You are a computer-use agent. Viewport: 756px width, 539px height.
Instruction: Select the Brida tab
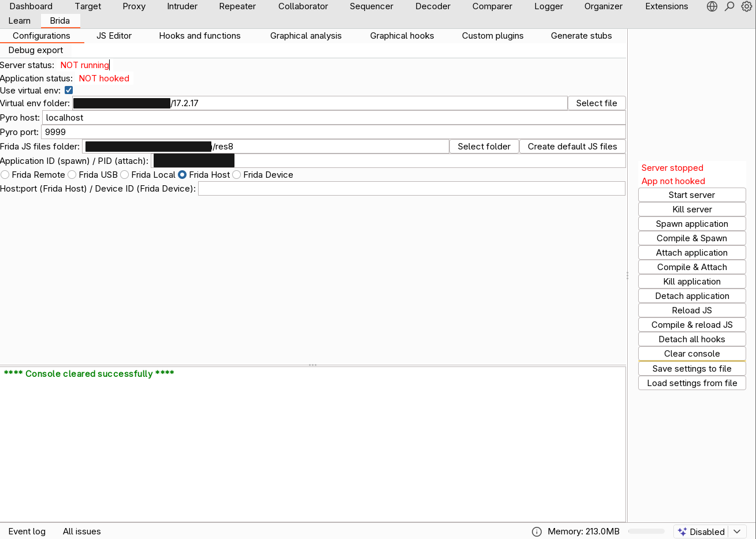point(60,21)
